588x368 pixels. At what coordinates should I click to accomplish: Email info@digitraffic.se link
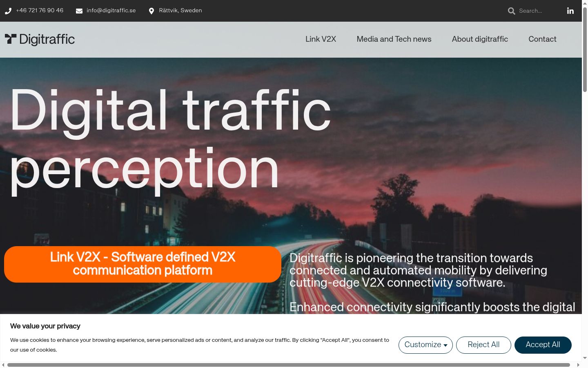tap(111, 11)
